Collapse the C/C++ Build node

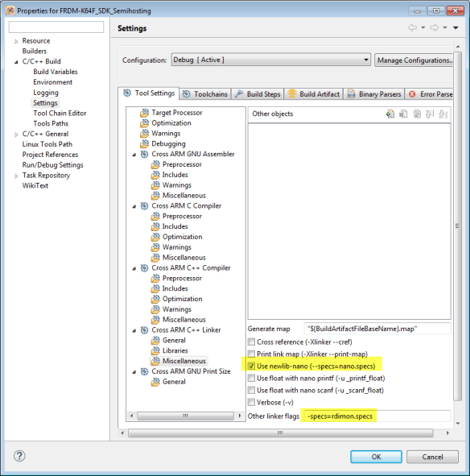(x=16, y=62)
